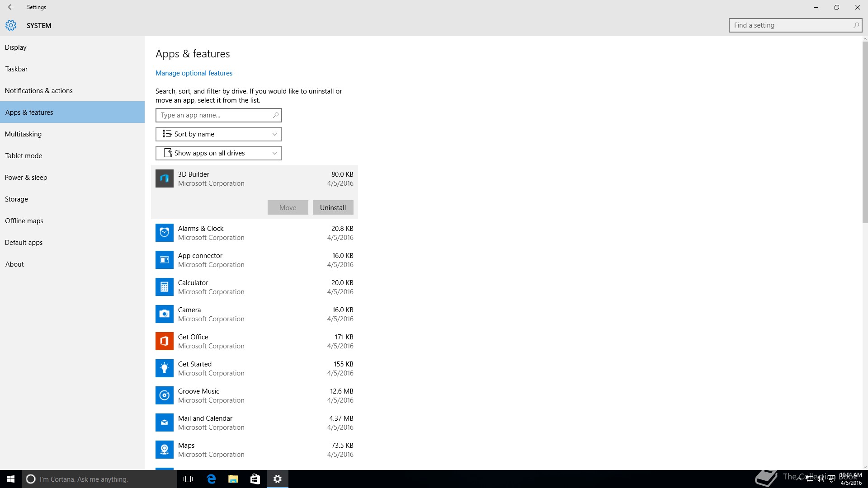Open Task View from taskbar
This screenshot has width=868, height=488.
[188, 479]
